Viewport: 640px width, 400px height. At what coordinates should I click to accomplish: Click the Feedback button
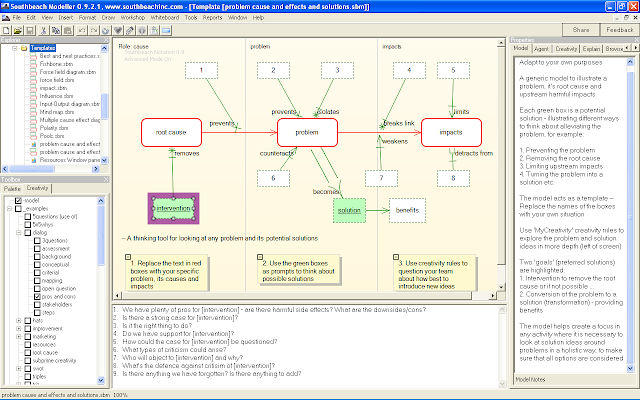(x=620, y=30)
